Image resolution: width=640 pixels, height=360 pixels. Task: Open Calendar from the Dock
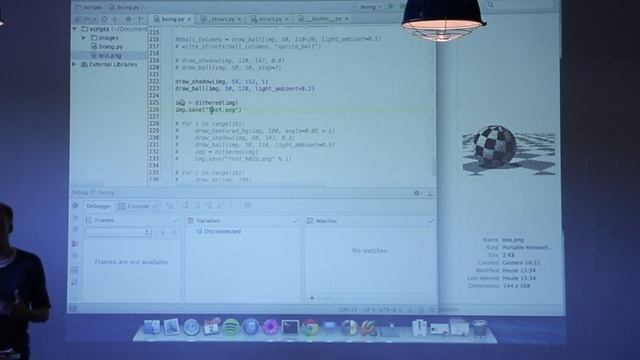[x=211, y=327]
